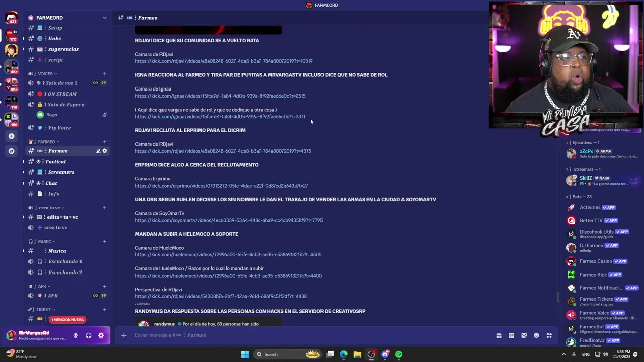Open FredBoat bot in member list
Image resolution: width=644 pixels, height=362 pixels.
pyautogui.click(x=602, y=342)
